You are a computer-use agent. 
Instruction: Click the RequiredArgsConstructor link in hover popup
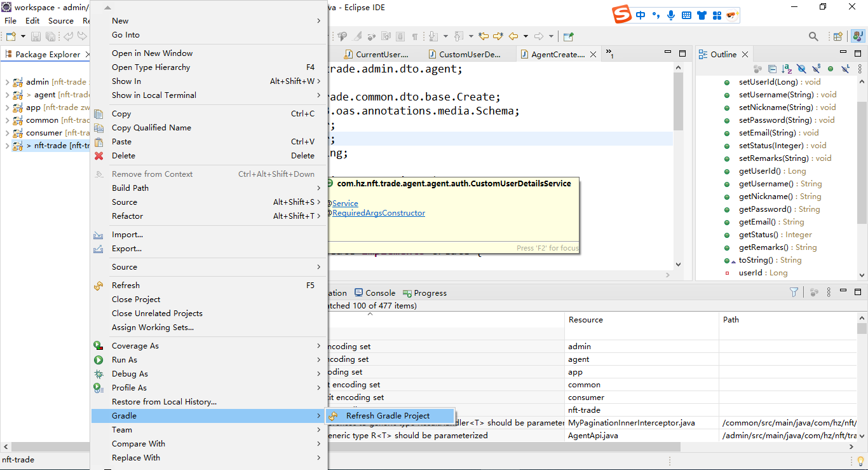pyautogui.click(x=378, y=213)
